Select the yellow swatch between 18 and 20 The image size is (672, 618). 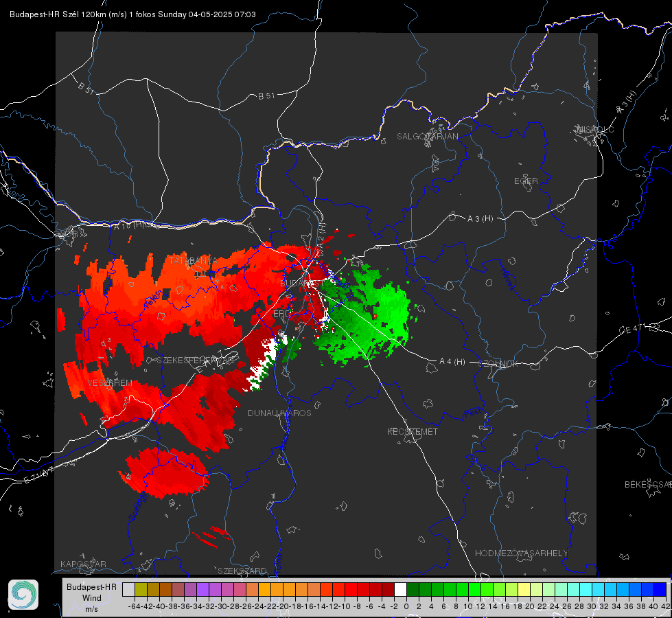click(x=524, y=590)
